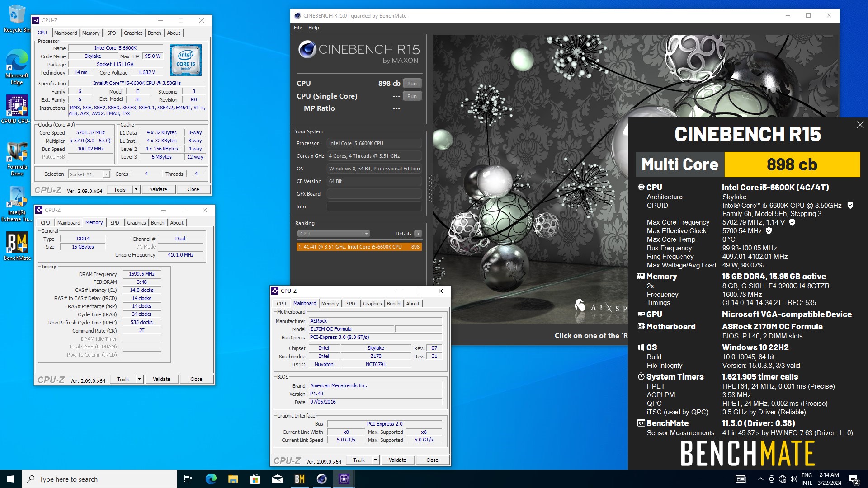This screenshot has width=868, height=488.
Task: Click Tools button in Mainboard CPU-Z window
Action: tap(359, 460)
